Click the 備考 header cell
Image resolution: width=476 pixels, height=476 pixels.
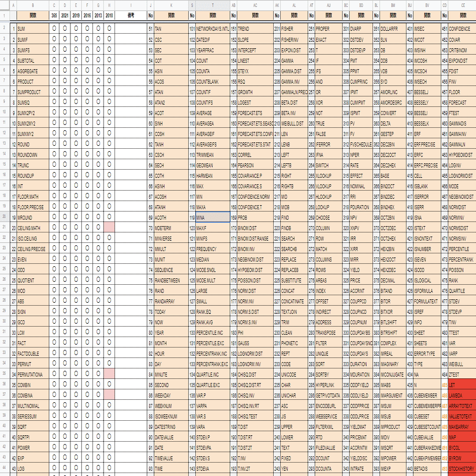pyautogui.click(x=131, y=16)
